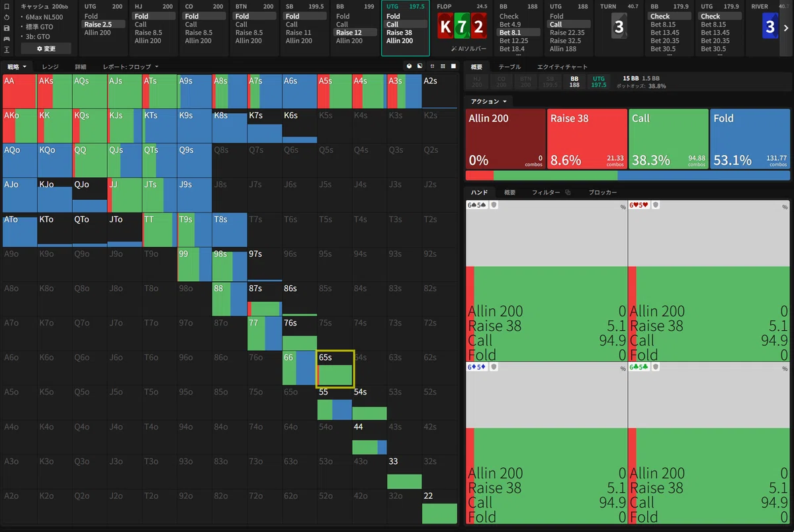
Task: Click shield icon on 6♦5♦ hand card
Action: (494, 367)
